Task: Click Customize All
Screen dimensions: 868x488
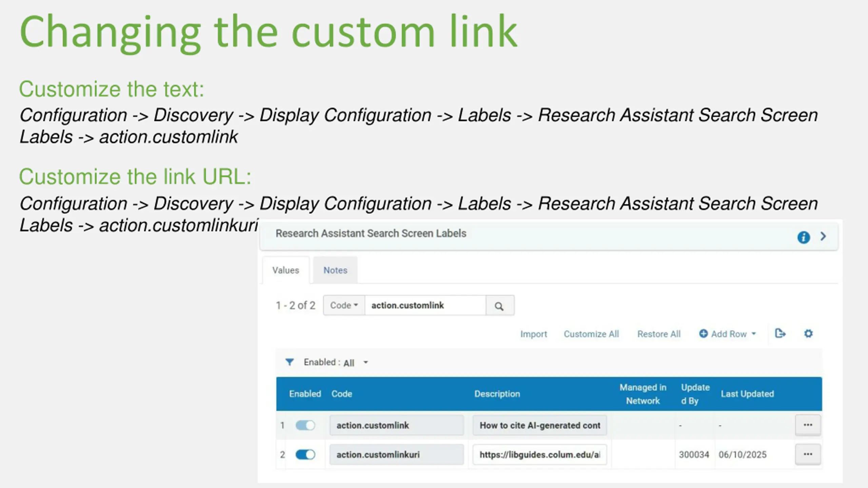Action: click(x=591, y=334)
